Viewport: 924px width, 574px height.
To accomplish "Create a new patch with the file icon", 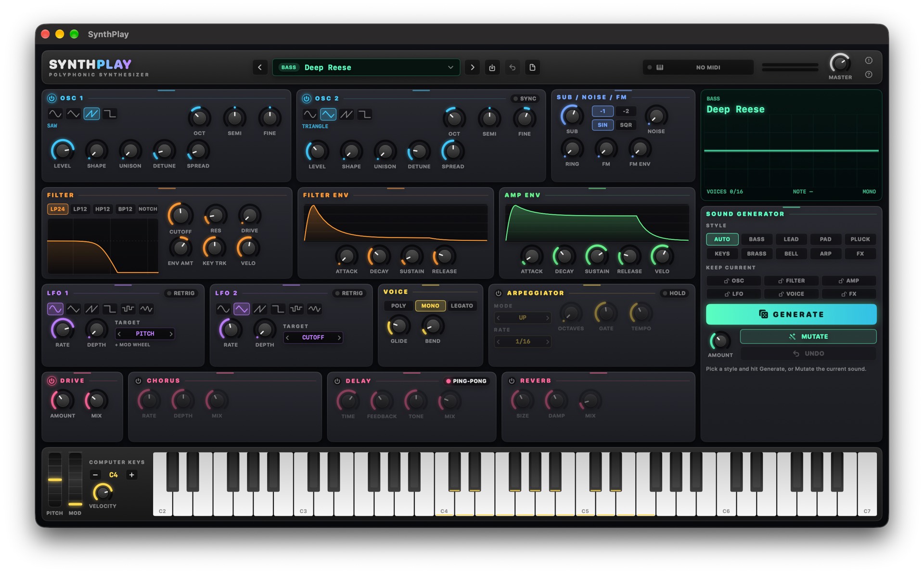I will point(532,67).
